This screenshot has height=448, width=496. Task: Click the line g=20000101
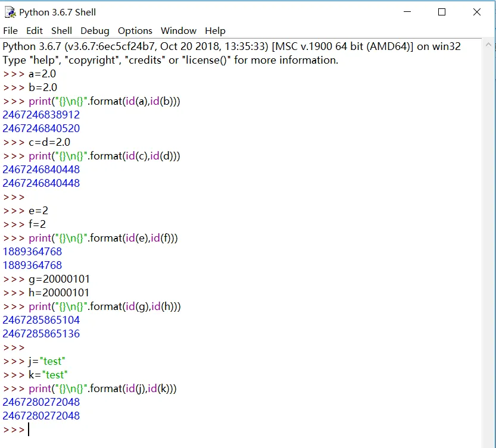[x=59, y=279]
